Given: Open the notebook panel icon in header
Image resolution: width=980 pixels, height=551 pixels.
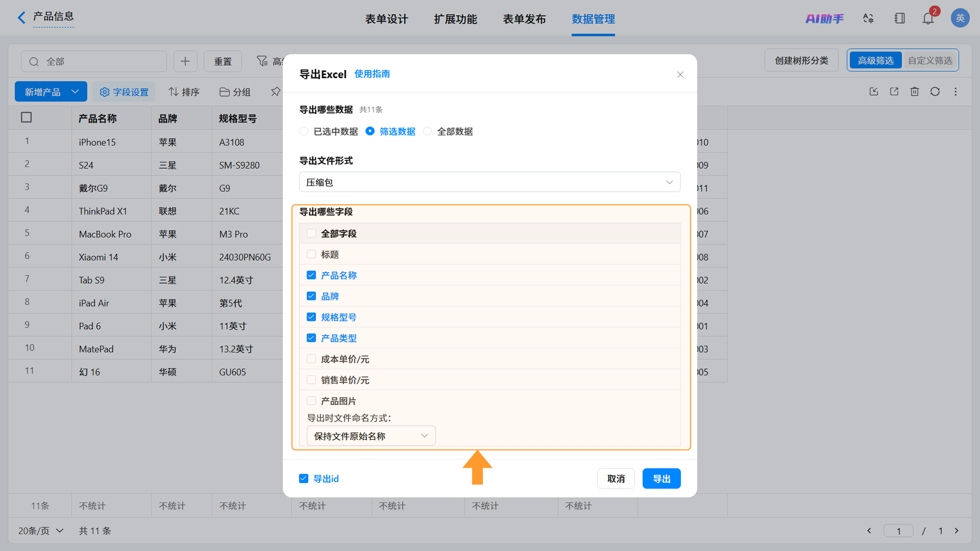Looking at the screenshot, I should (899, 18).
